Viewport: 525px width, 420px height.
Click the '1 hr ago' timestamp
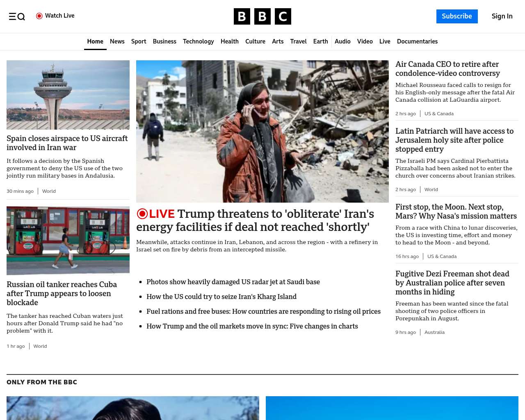[x=16, y=346]
